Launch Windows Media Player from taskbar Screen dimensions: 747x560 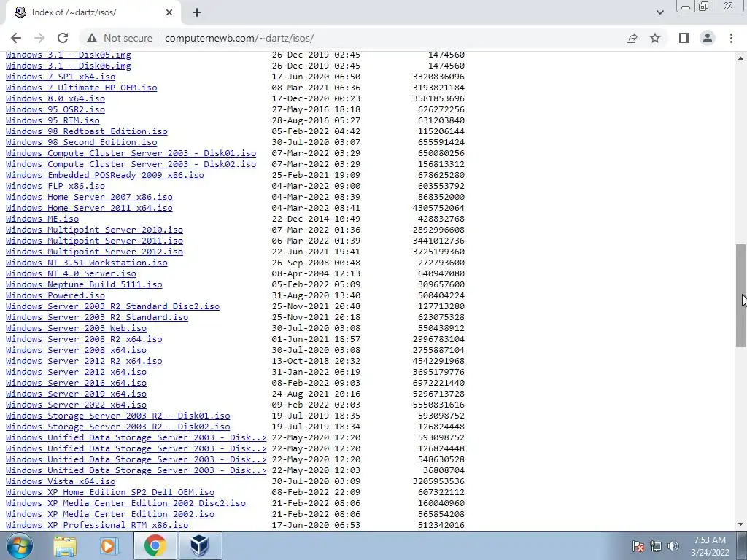[109, 545]
